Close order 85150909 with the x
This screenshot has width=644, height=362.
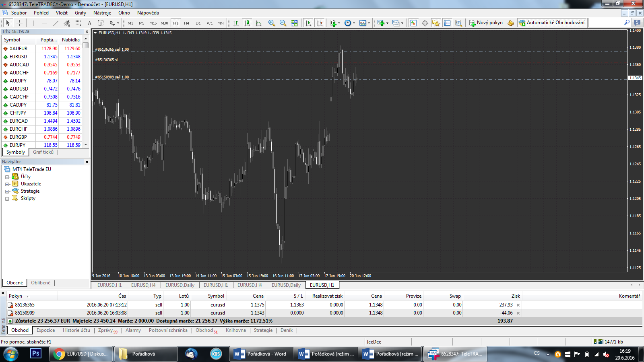[518, 313]
